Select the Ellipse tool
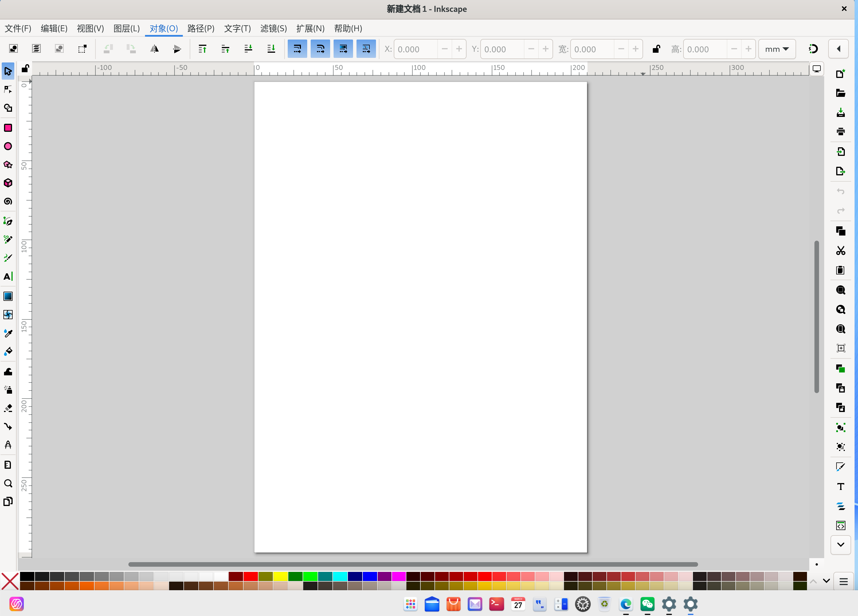 point(8,146)
